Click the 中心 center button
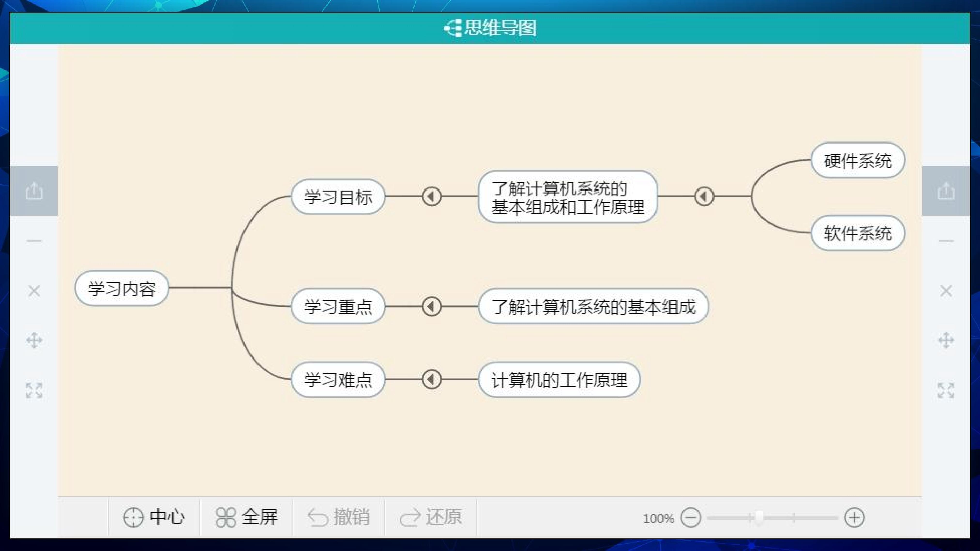Screen dimensions: 980x551 [x=154, y=517]
